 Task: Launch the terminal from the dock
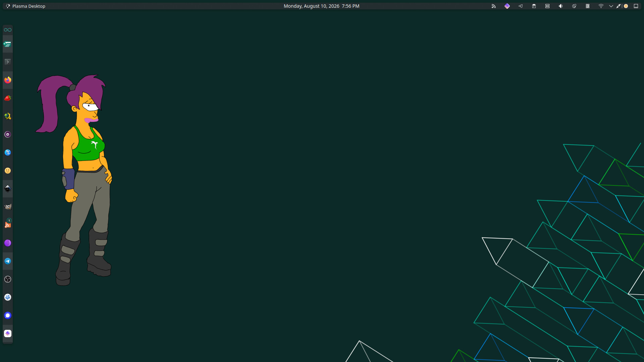pyautogui.click(x=8, y=62)
